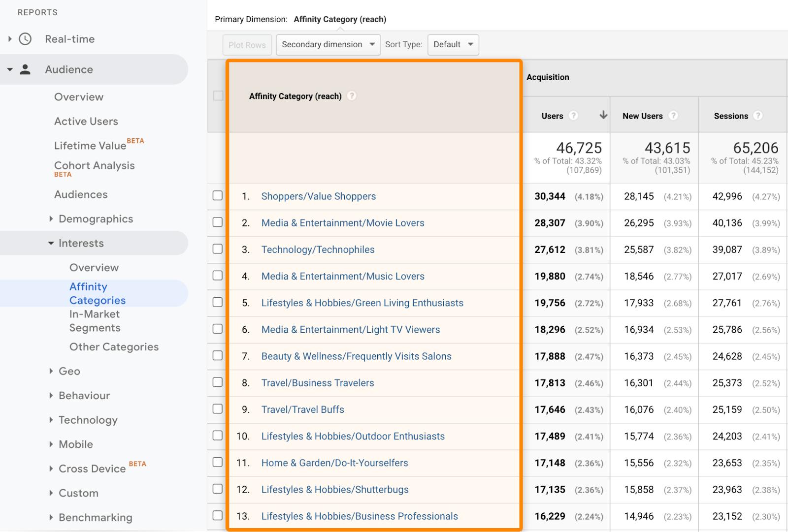Click the Audience person icon

click(x=24, y=69)
